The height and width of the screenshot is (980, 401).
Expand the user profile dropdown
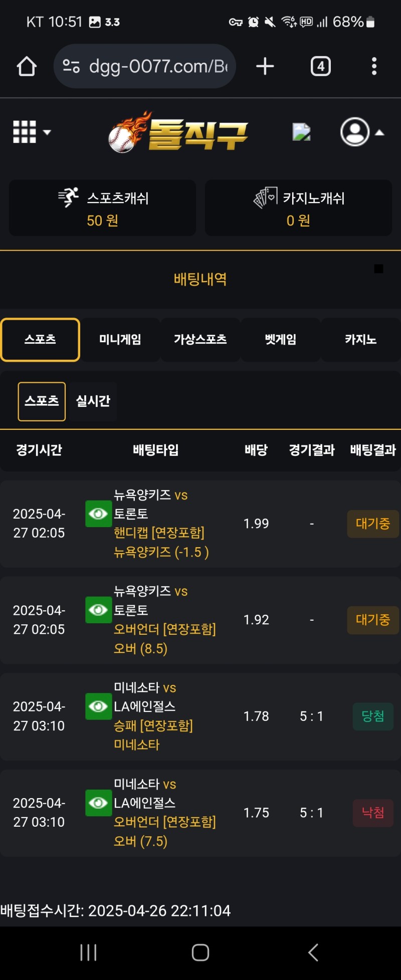pos(362,132)
